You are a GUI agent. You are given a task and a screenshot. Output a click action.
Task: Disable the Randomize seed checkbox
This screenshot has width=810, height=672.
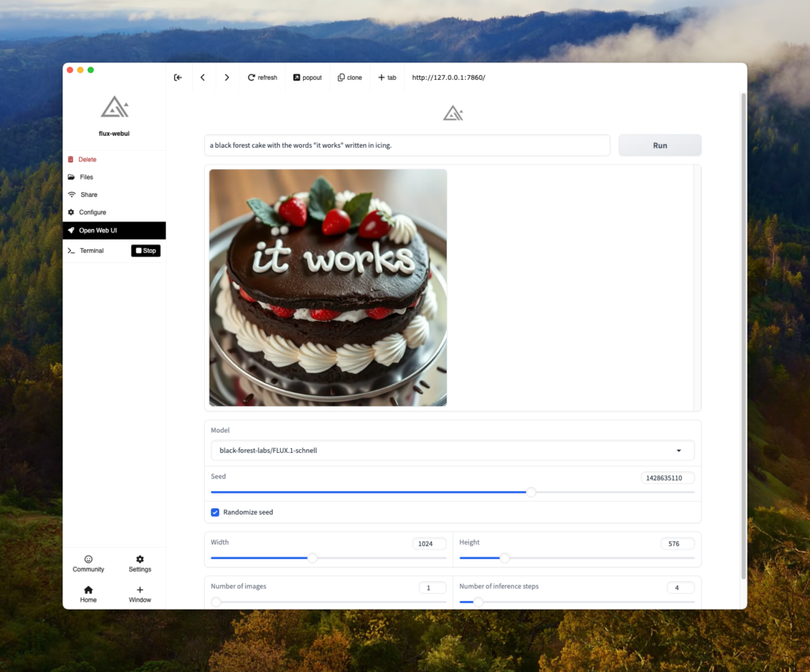(x=215, y=512)
